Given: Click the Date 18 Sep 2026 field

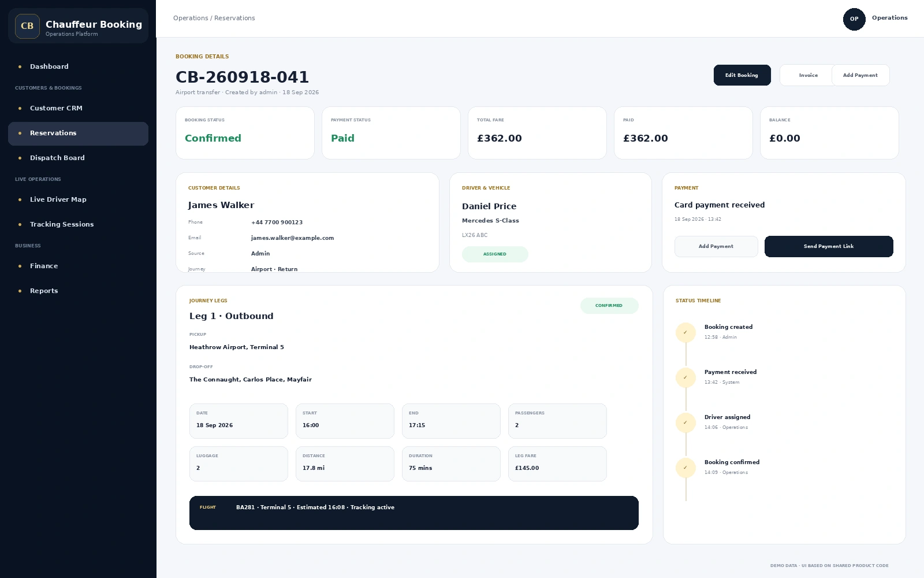Looking at the screenshot, I should point(239,421).
